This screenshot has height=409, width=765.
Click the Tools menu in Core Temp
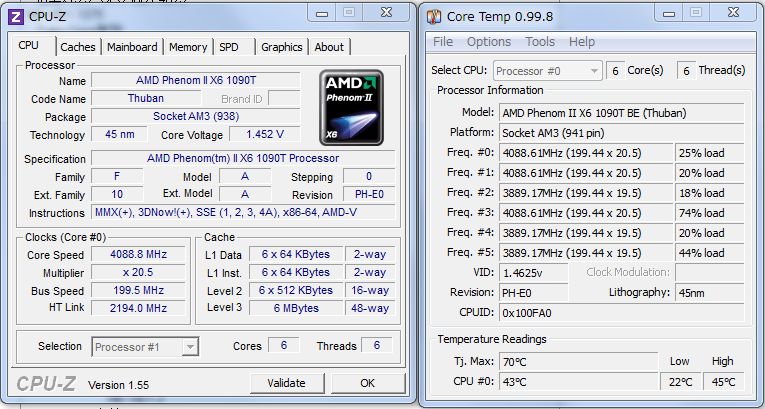[540, 42]
